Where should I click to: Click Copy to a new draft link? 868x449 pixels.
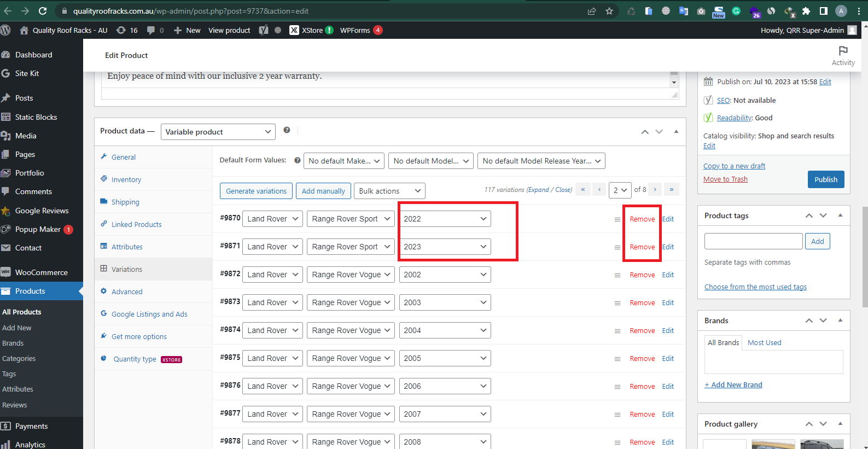[734, 166]
